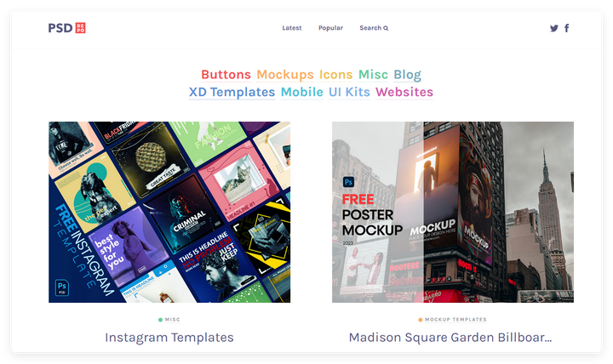Open the Facebook page icon
The image size is (613, 364).
click(x=567, y=28)
